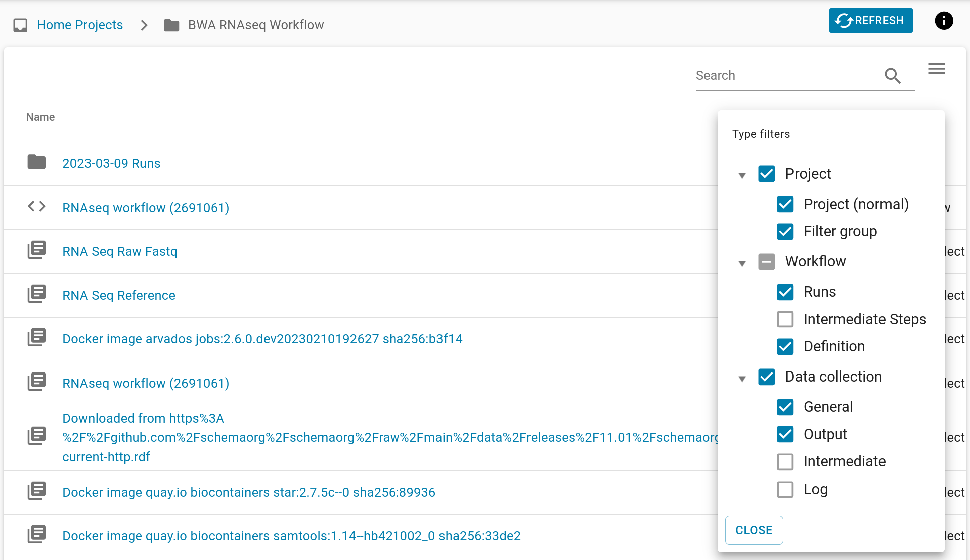Click BWA RNAseq Workflow breadcrumb folder icon
970x560 pixels.
click(x=171, y=25)
